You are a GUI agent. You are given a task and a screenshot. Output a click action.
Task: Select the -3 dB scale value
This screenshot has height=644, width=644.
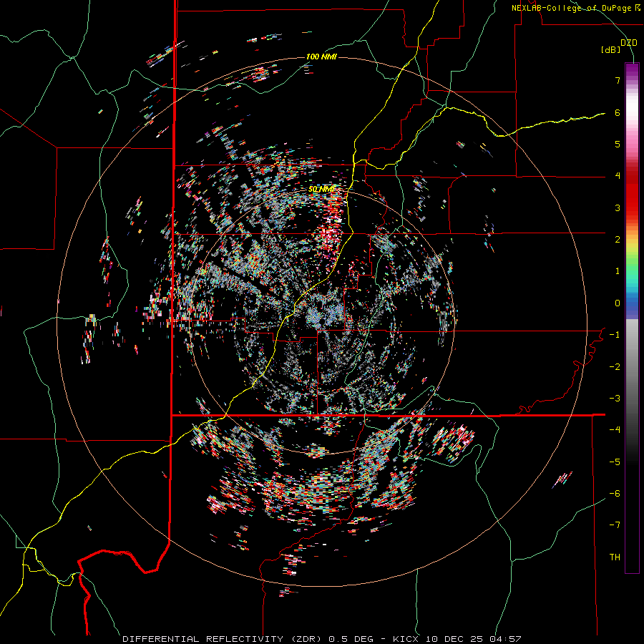tap(615, 399)
